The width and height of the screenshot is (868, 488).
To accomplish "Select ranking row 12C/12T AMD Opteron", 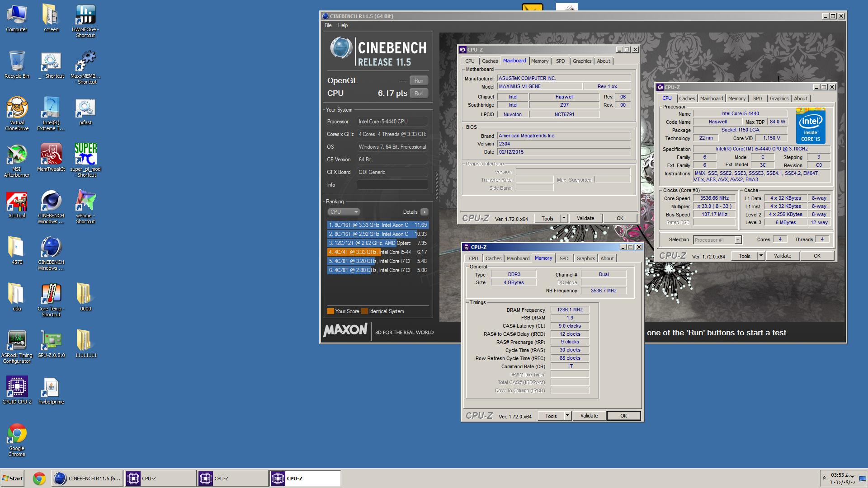I will point(377,243).
